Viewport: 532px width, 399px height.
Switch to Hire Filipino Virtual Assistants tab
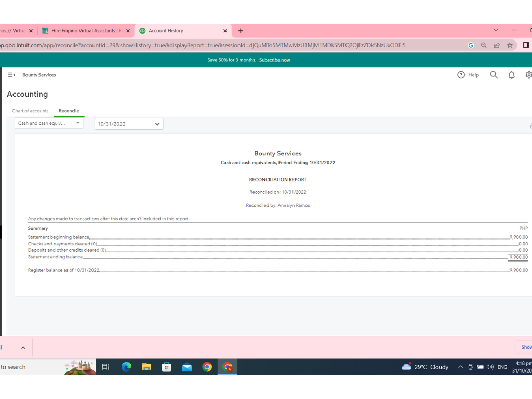[86, 31]
